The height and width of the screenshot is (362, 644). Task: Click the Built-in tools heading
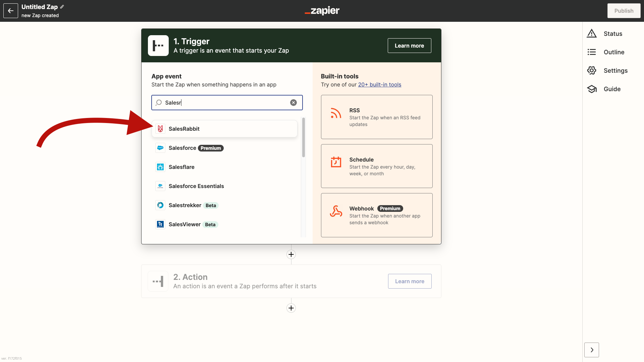click(x=339, y=76)
